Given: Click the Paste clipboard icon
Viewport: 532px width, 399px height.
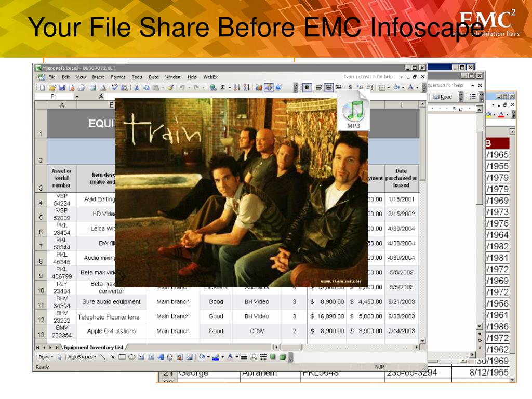Looking at the screenshot, I should (x=156, y=87).
